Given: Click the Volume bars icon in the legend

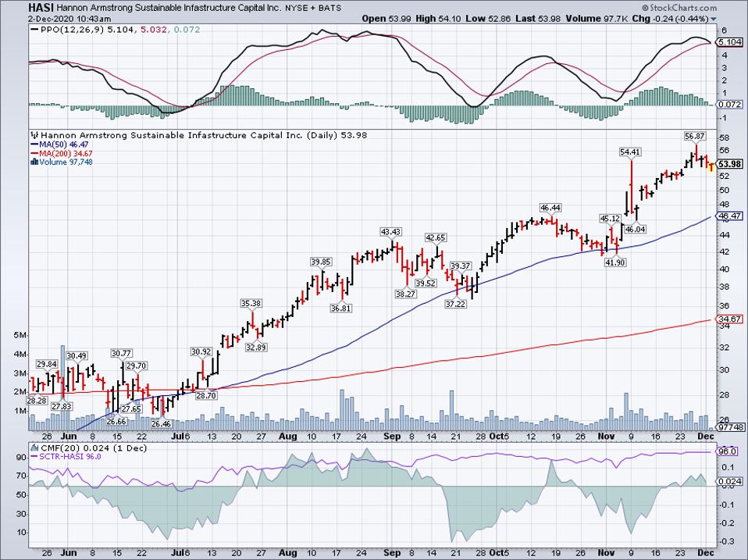Looking at the screenshot, I should click(x=34, y=162).
